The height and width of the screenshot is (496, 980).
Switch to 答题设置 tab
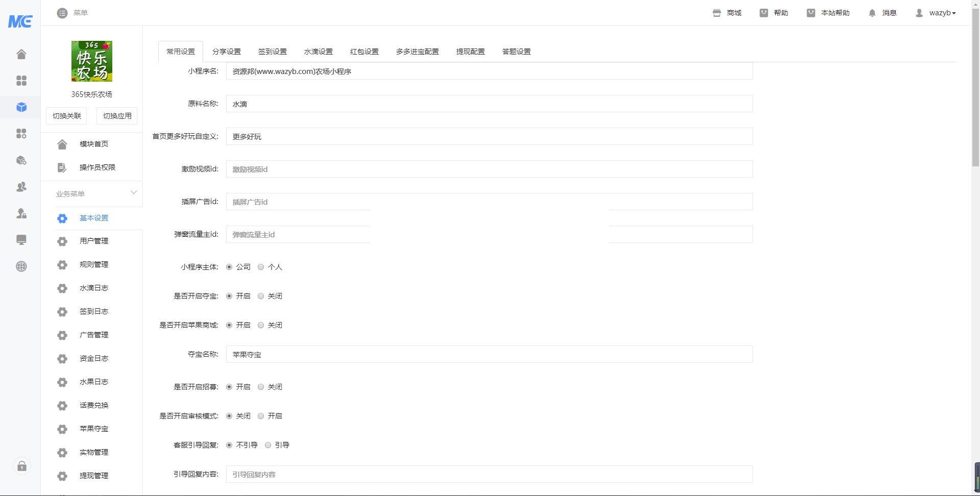pos(517,52)
